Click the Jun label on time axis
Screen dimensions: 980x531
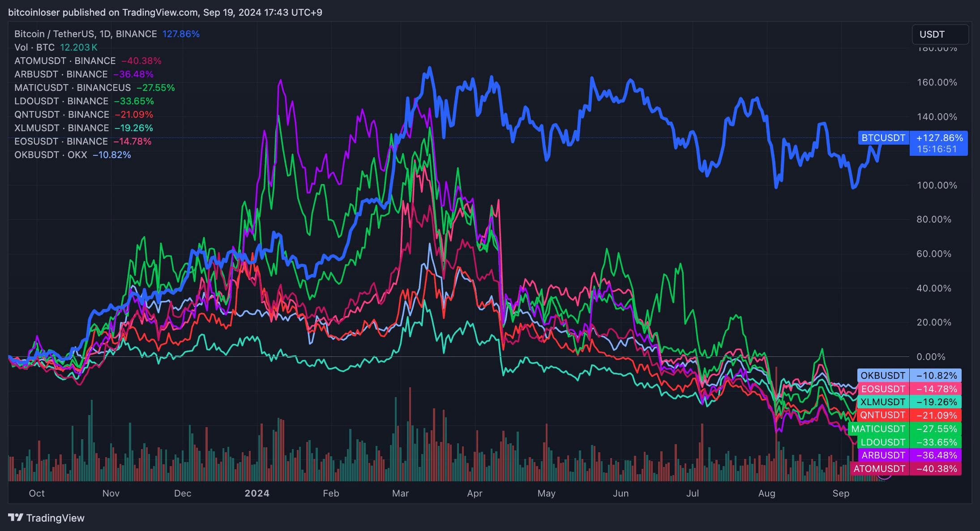621,493
